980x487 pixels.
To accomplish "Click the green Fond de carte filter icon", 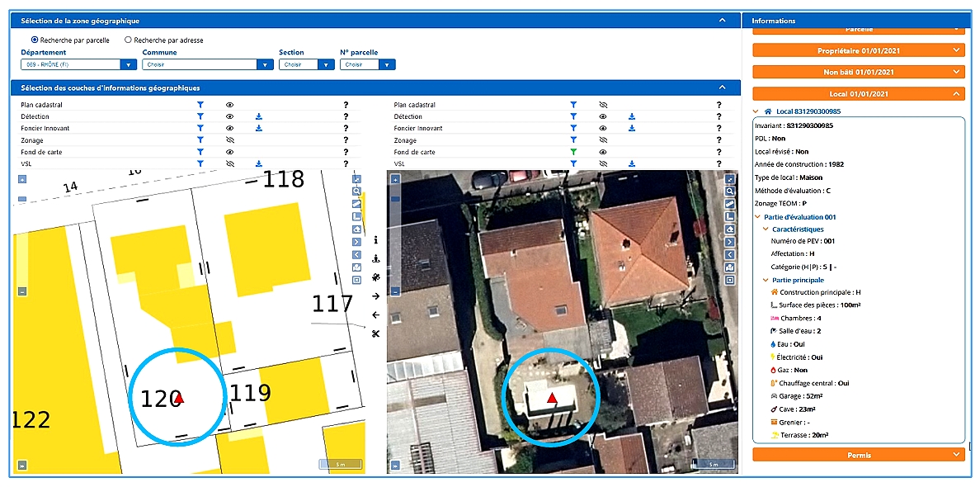I will click(x=572, y=152).
